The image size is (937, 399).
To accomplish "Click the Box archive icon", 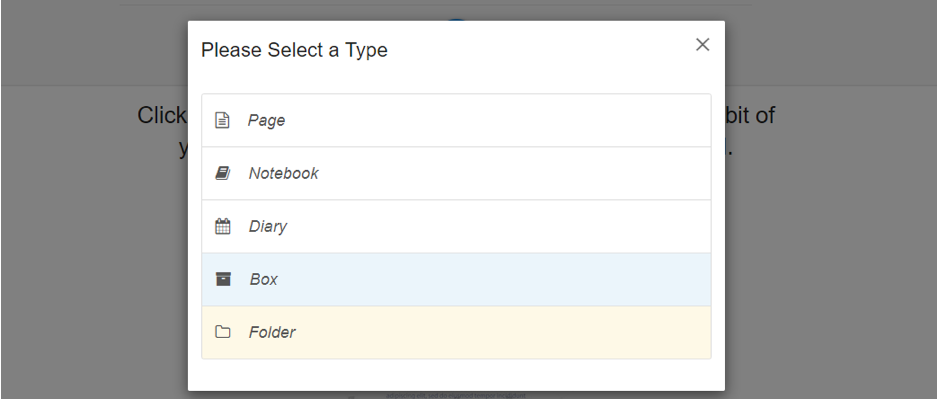I will coord(223,279).
